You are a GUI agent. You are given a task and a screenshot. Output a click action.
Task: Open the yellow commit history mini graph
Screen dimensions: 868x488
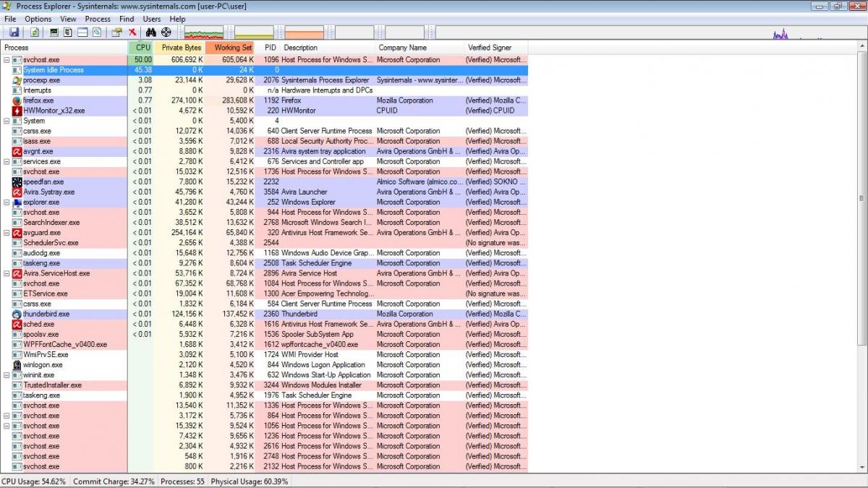(x=254, y=33)
